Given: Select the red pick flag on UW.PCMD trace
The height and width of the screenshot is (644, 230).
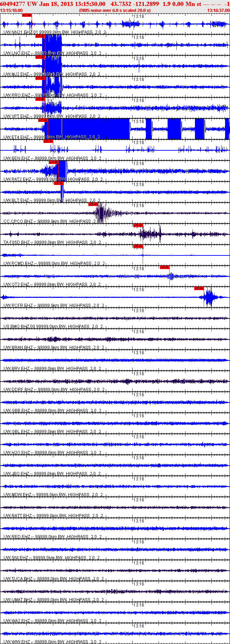Looking at the screenshot, I should point(138,246).
